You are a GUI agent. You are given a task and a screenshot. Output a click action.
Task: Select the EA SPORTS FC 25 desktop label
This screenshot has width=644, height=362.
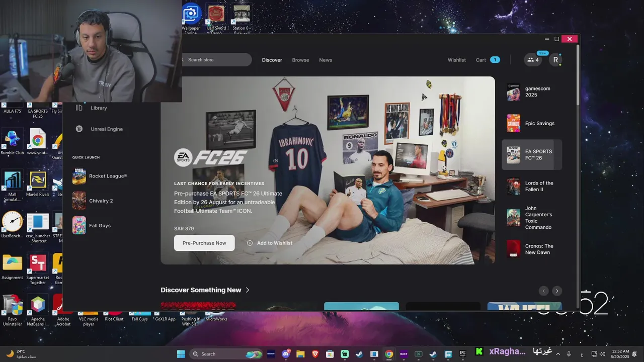pyautogui.click(x=38, y=114)
